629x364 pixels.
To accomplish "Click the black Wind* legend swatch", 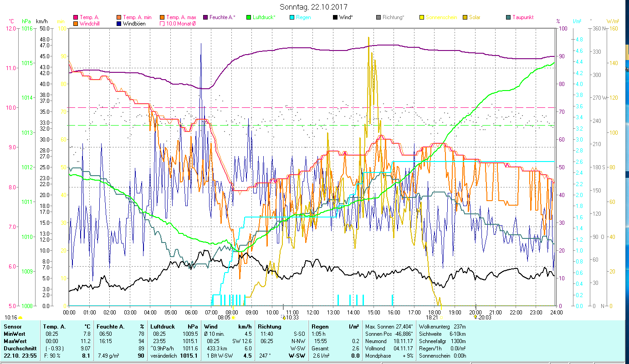I will (335, 17).
